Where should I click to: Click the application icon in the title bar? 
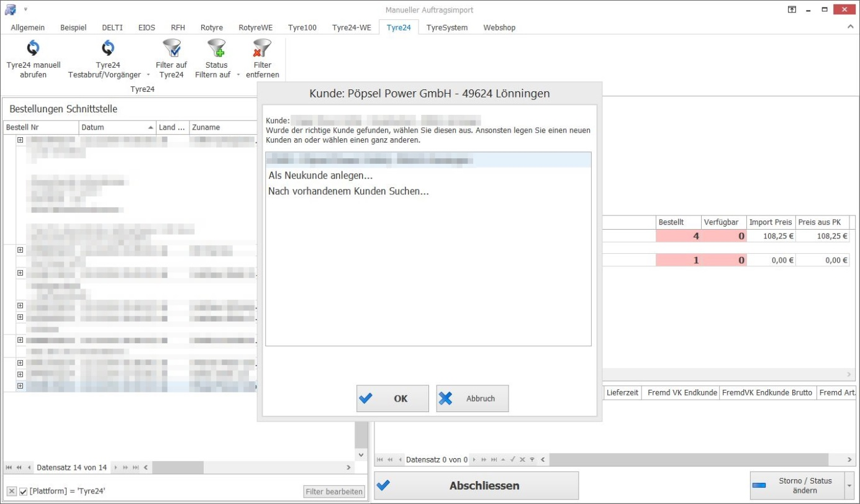click(x=11, y=9)
